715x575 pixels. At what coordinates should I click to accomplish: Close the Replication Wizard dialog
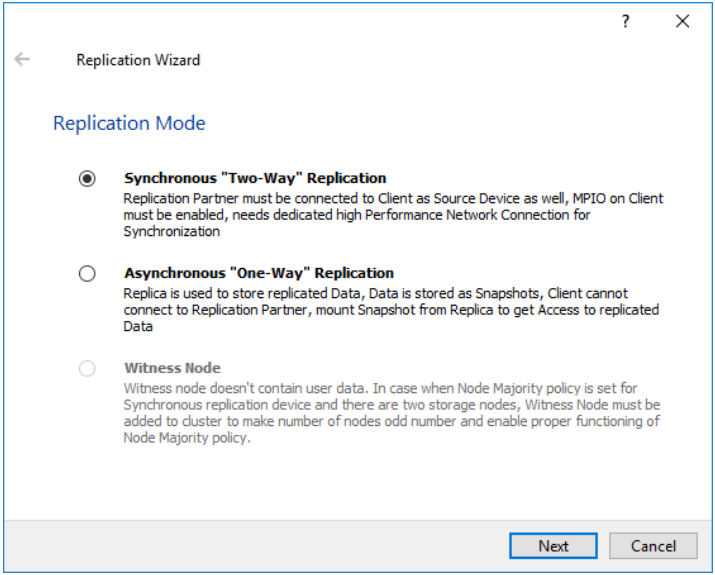click(683, 22)
